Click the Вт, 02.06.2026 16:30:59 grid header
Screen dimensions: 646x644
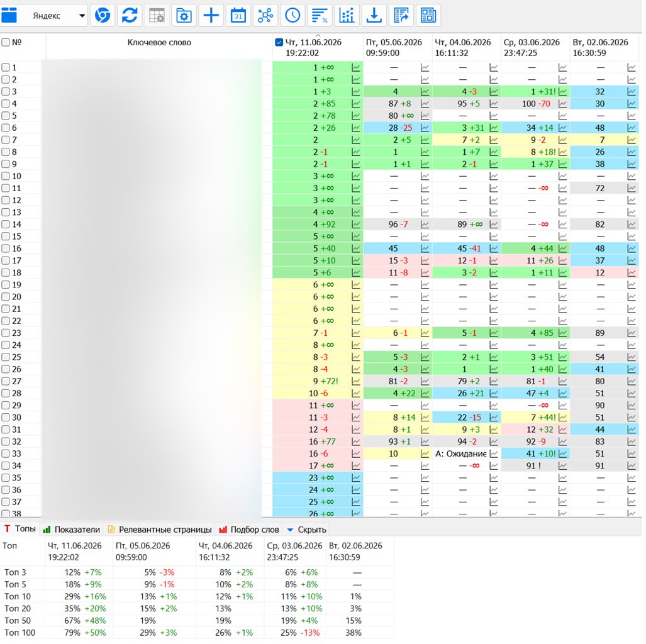(x=604, y=47)
